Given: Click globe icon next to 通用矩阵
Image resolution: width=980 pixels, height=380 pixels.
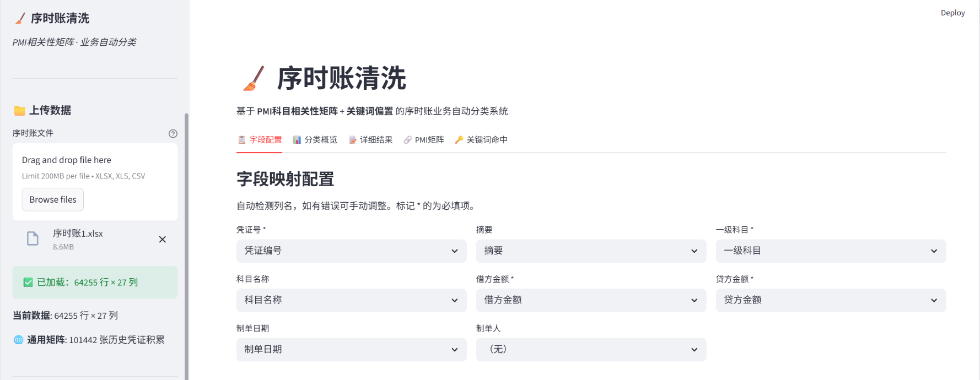Looking at the screenshot, I should point(19,340).
